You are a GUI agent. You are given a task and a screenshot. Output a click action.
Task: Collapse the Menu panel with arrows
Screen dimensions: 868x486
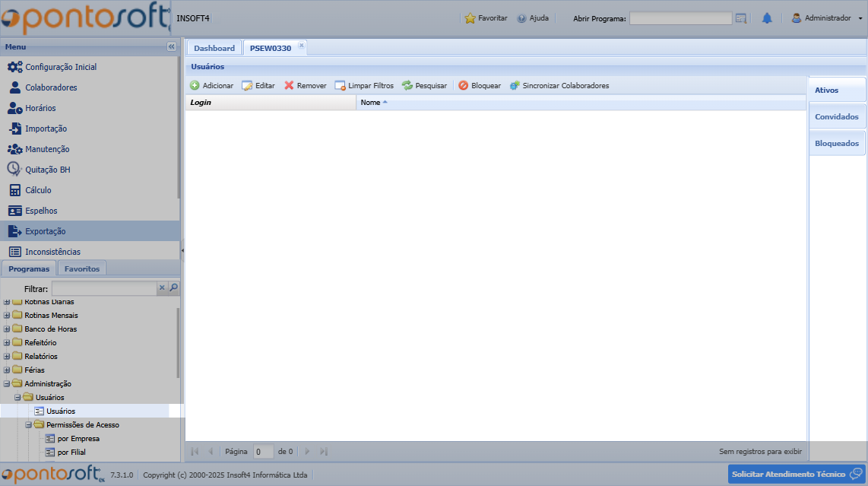(171, 47)
